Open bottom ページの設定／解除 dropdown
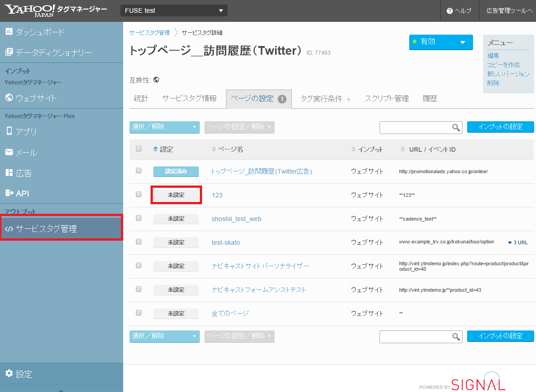 click(239, 336)
